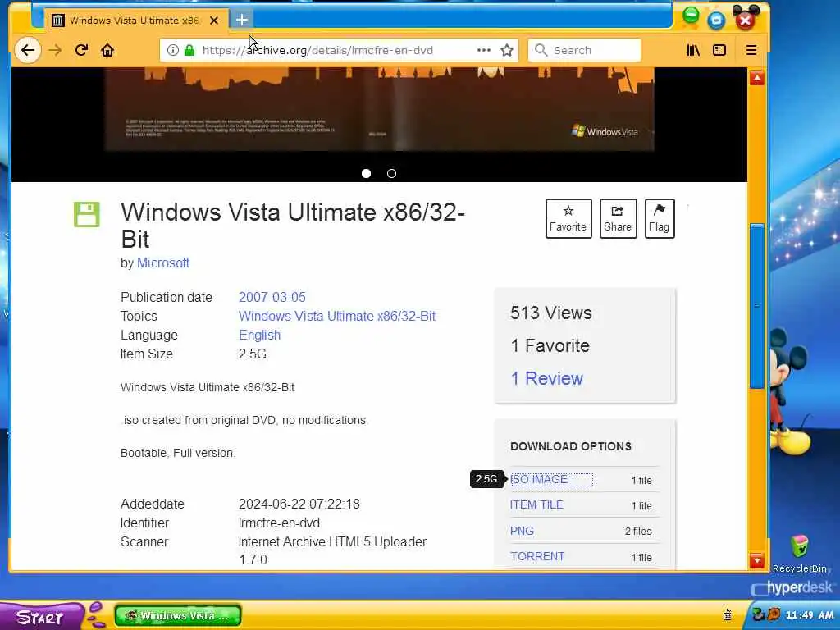840x630 pixels.
Task: Click the orange system tray icon
Action: [774, 614]
